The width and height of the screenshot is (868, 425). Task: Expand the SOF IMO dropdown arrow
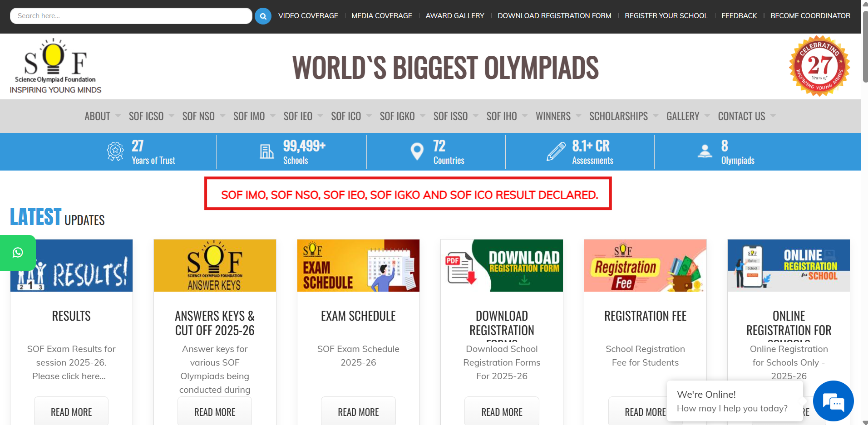(273, 116)
